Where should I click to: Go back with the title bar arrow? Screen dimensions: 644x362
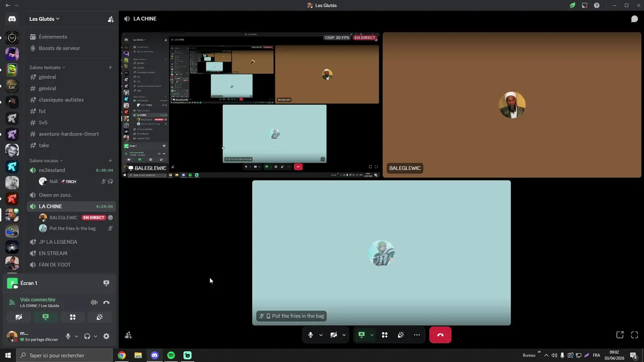pos(8,6)
